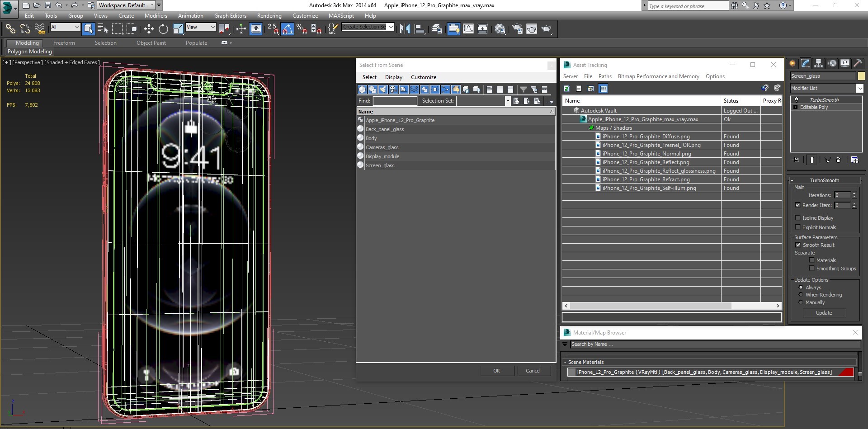Open Selection Set dropdown in Select From Scene
The height and width of the screenshot is (429, 868).
point(508,101)
